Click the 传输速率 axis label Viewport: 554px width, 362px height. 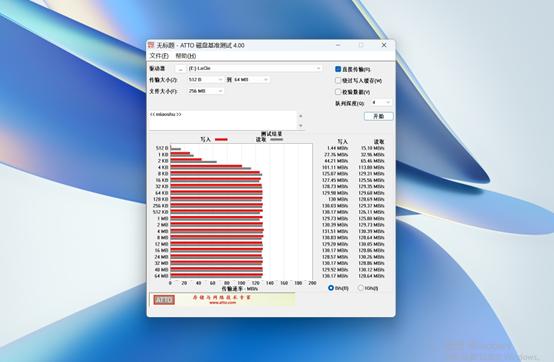point(240,289)
